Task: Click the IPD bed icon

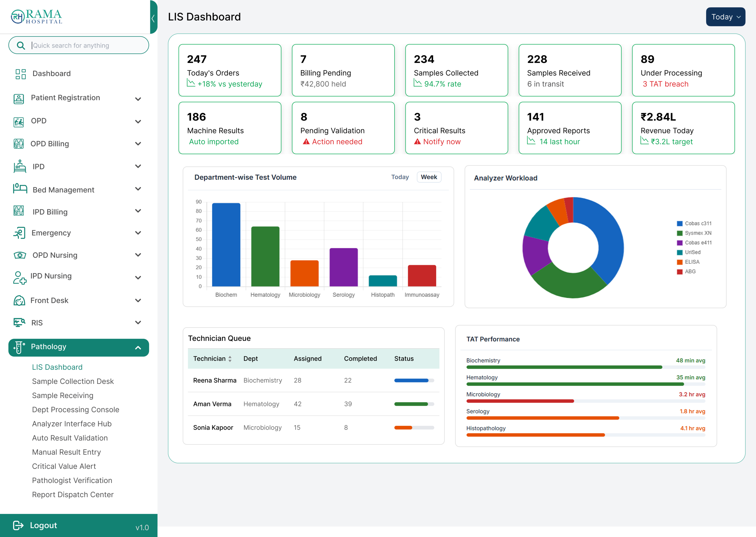Action: (20, 166)
